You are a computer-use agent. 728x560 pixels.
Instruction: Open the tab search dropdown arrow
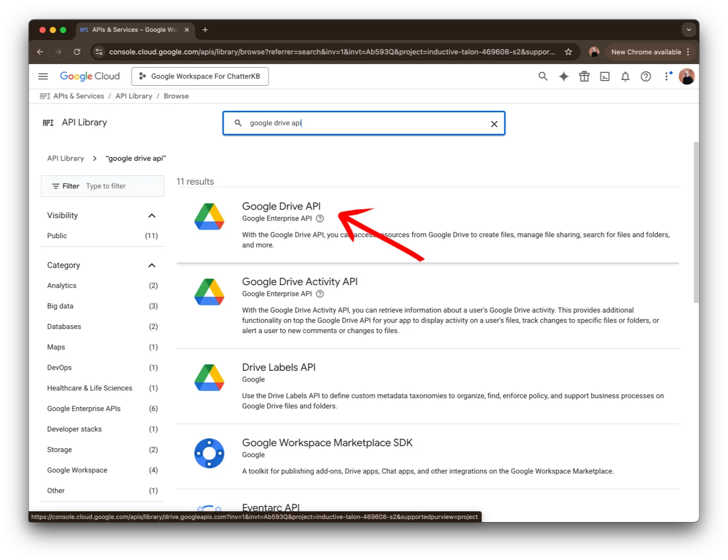(x=688, y=30)
